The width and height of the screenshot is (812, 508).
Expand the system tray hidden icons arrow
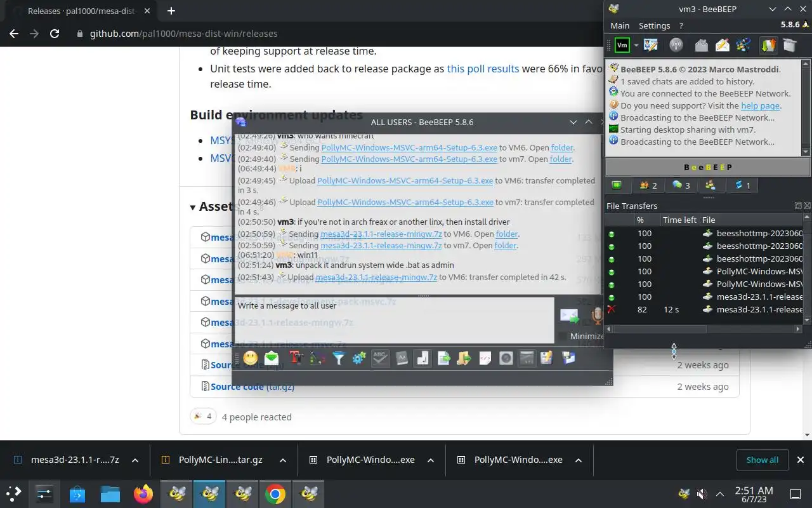point(720,494)
